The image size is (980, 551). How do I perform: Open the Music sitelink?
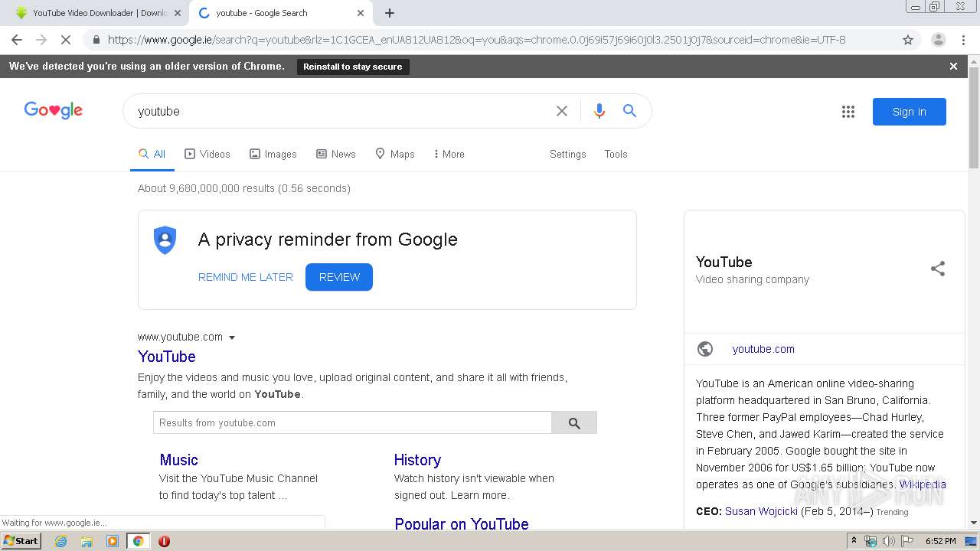click(178, 460)
